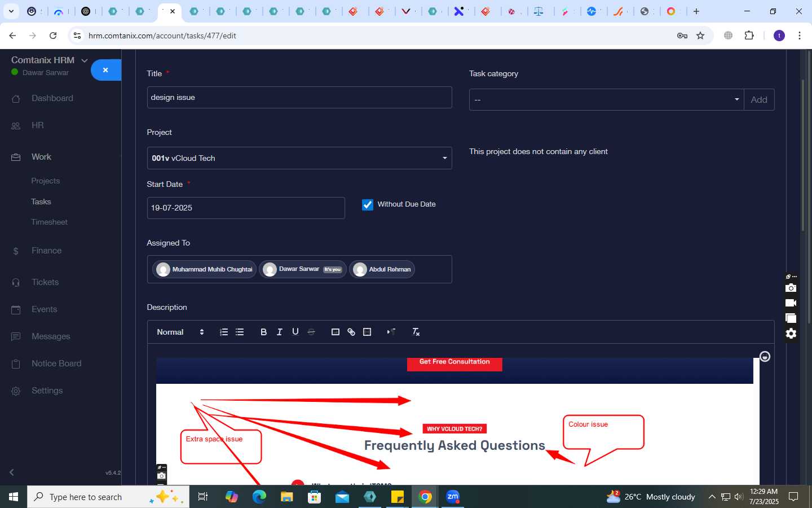Open the HR menu

[38, 125]
